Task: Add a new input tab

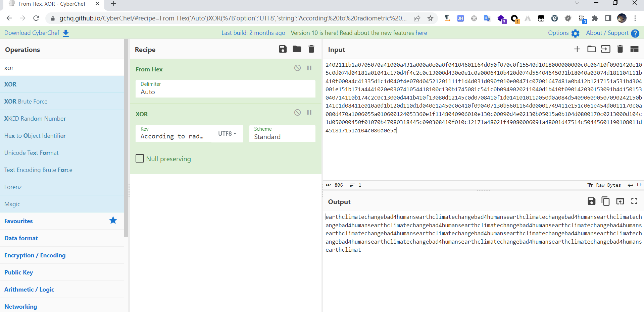Action: point(577,49)
